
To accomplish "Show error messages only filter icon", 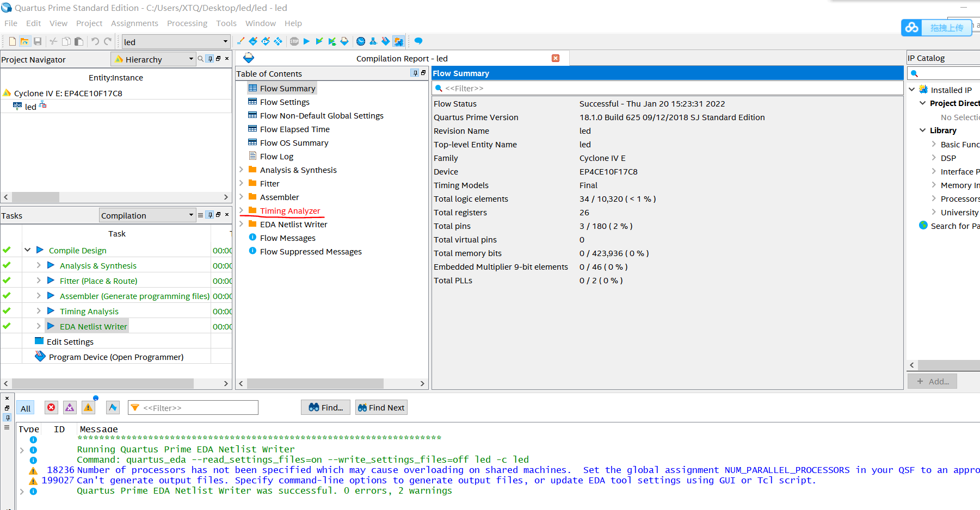I will (x=51, y=407).
